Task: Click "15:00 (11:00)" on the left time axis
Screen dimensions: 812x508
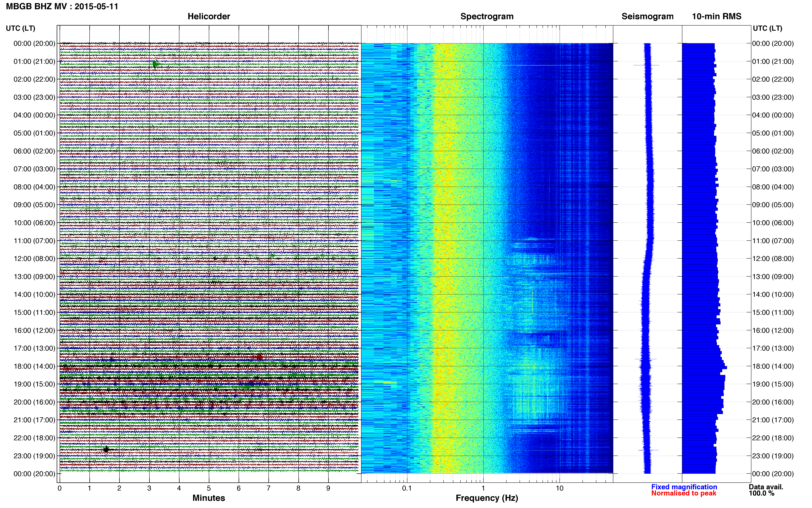Action: pyautogui.click(x=34, y=312)
